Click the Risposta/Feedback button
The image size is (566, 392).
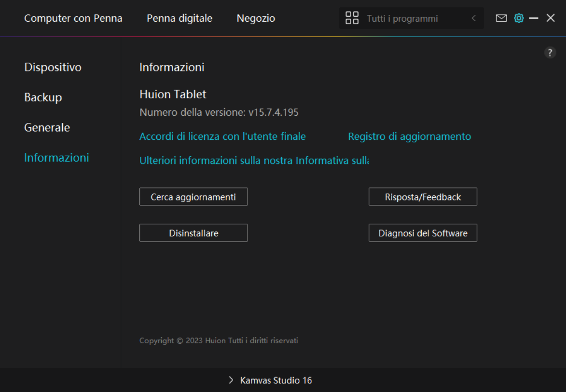pos(423,197)
